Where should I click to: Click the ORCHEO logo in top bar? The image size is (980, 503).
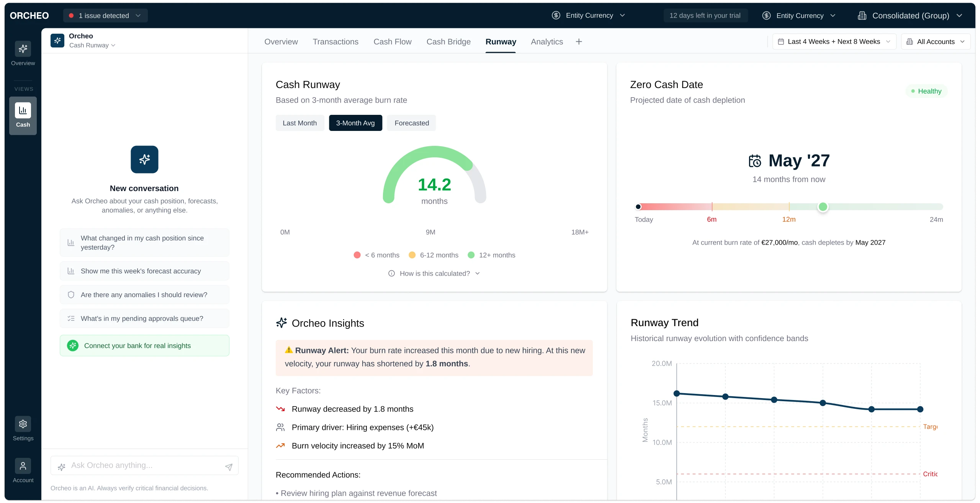point(29,16)
